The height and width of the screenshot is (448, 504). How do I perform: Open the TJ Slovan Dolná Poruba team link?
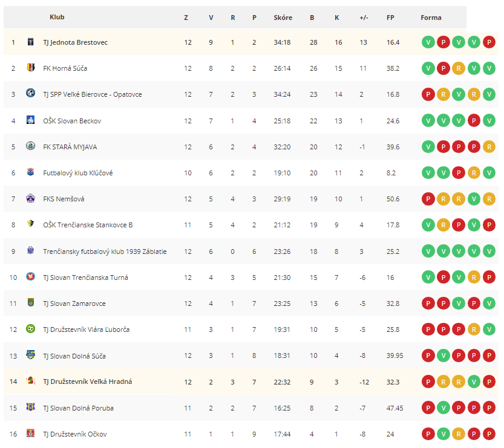tap(79, 408)
